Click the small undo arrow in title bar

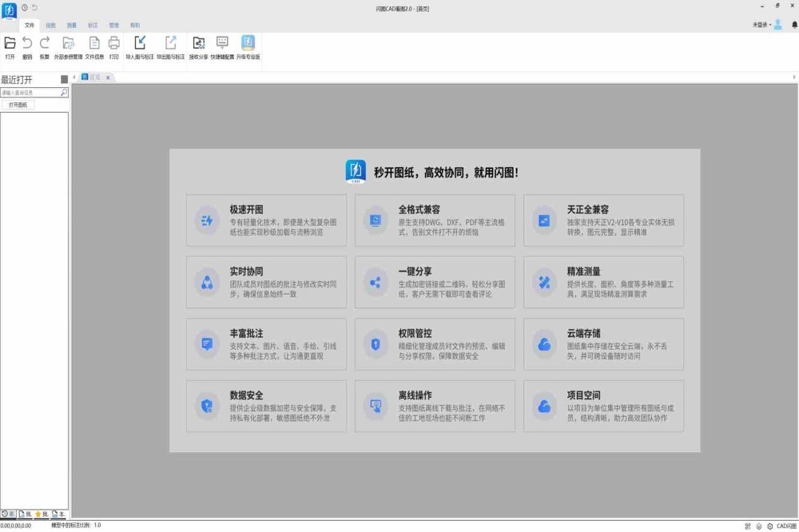pos(34,8)
